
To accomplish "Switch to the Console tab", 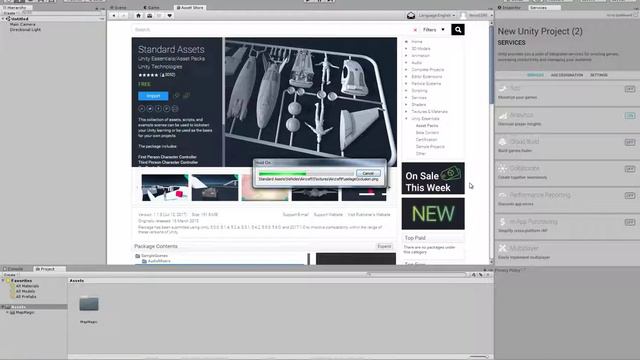I will [13, 269].
